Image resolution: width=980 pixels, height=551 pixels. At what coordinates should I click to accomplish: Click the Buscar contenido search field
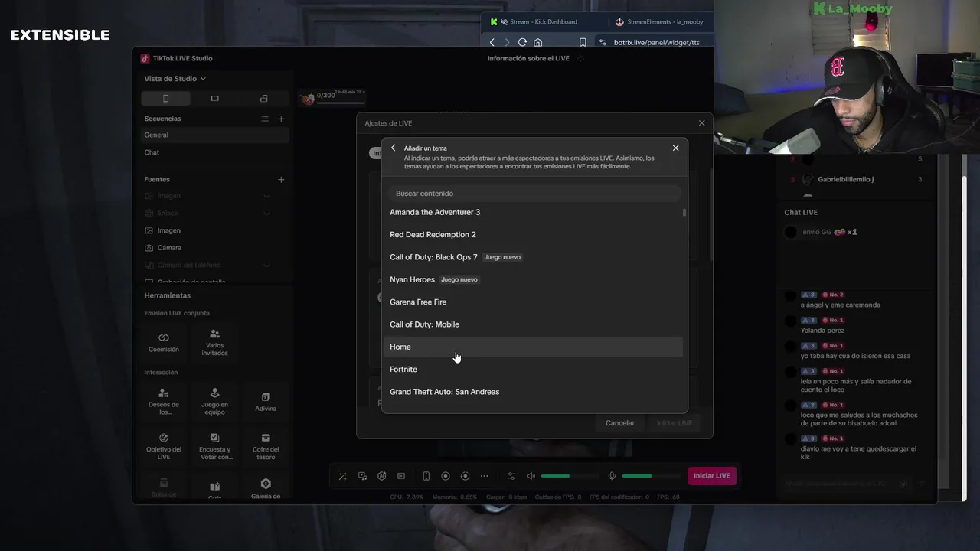pos(534,194)
